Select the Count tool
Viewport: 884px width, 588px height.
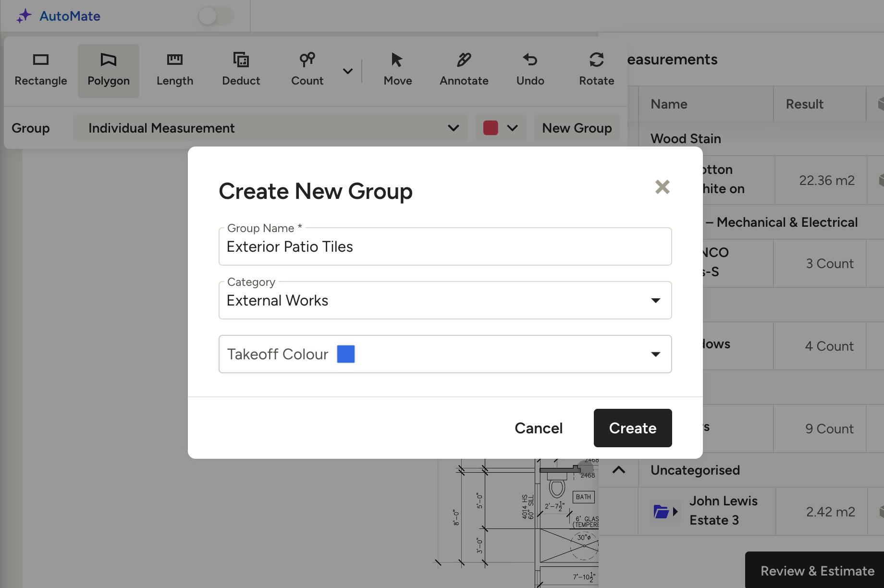[307, 71]
